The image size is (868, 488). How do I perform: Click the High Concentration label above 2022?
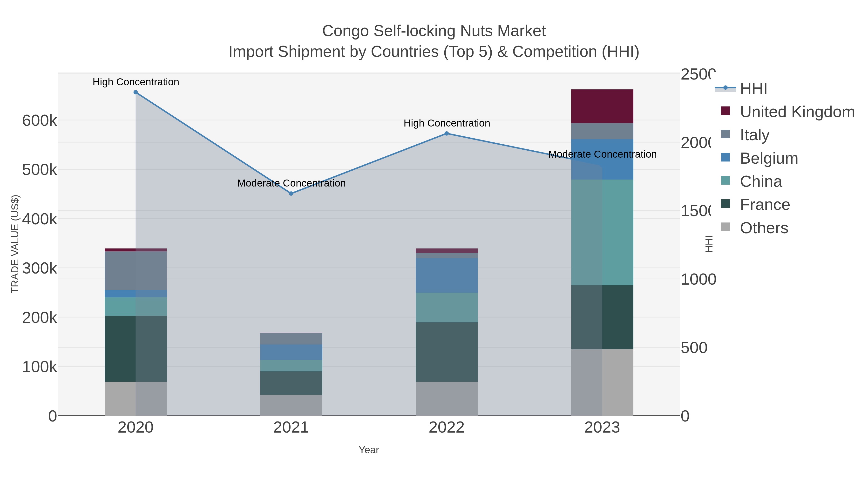[447, 123]
